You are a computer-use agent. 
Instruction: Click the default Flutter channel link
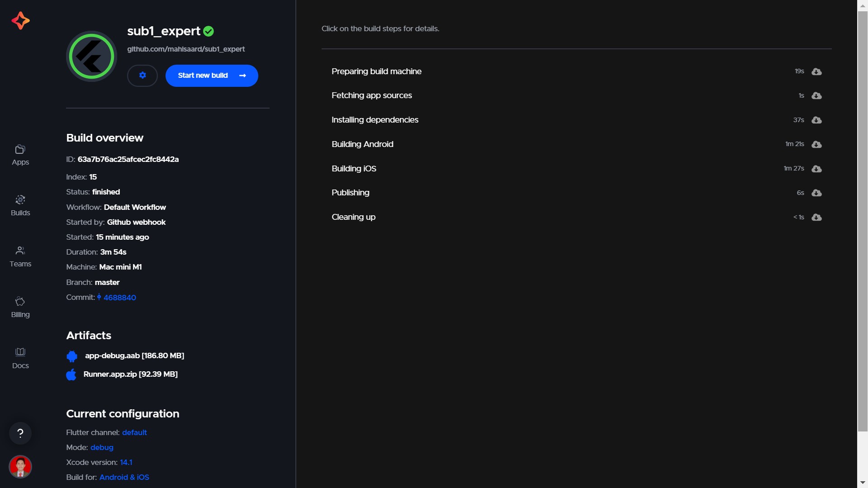tap(134, 432)
